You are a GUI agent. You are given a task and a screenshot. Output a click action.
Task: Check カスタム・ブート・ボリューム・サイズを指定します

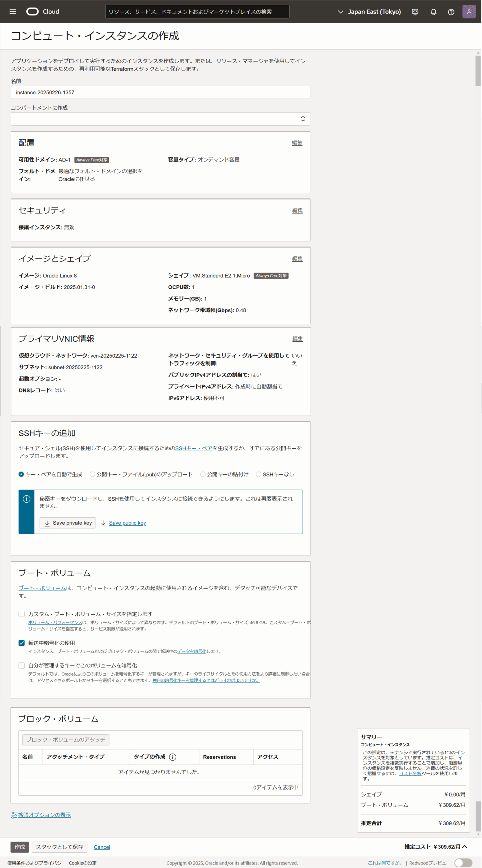point(22,614)
